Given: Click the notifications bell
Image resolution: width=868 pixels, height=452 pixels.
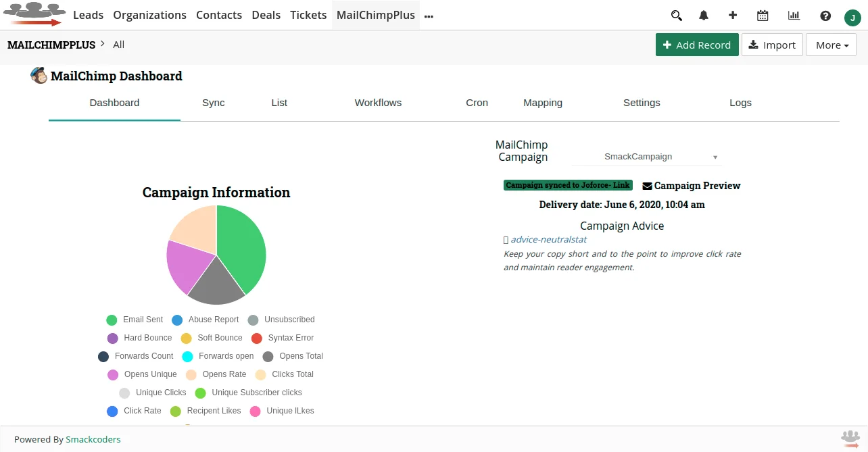Looking at the screenshot, I should click(x=703, y=15).
